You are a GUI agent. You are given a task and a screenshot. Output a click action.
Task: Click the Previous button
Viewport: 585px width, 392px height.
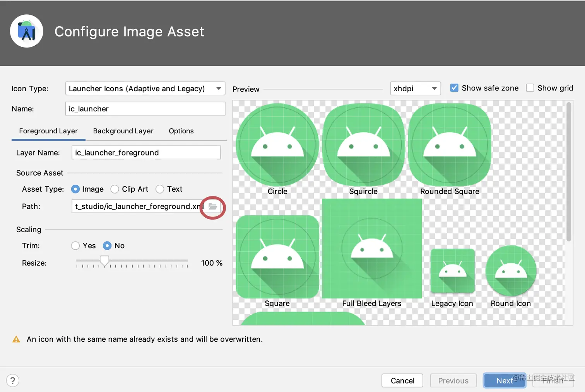tap(453, 381)
